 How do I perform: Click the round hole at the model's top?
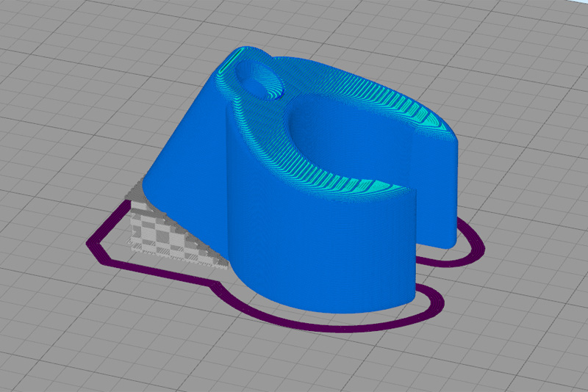point(259,81)
